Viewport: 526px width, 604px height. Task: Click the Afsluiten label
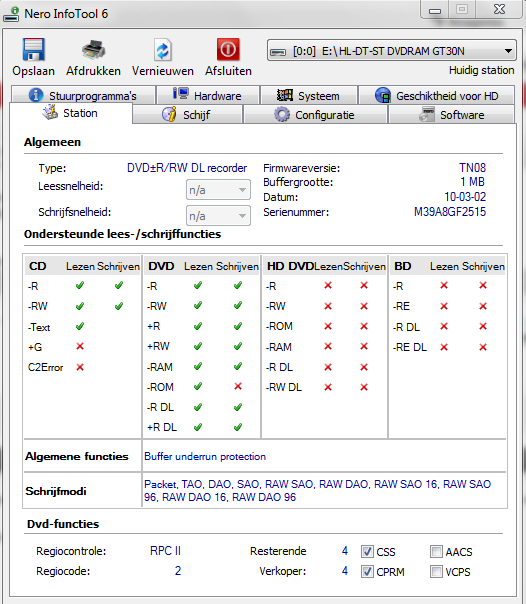coord(228,71)
